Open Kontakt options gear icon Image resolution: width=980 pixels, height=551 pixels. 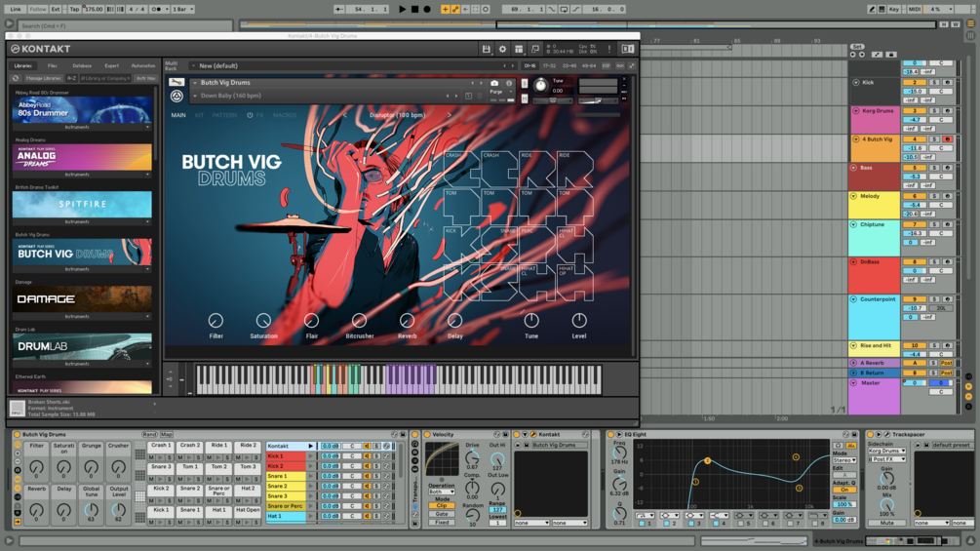point(502,49)
